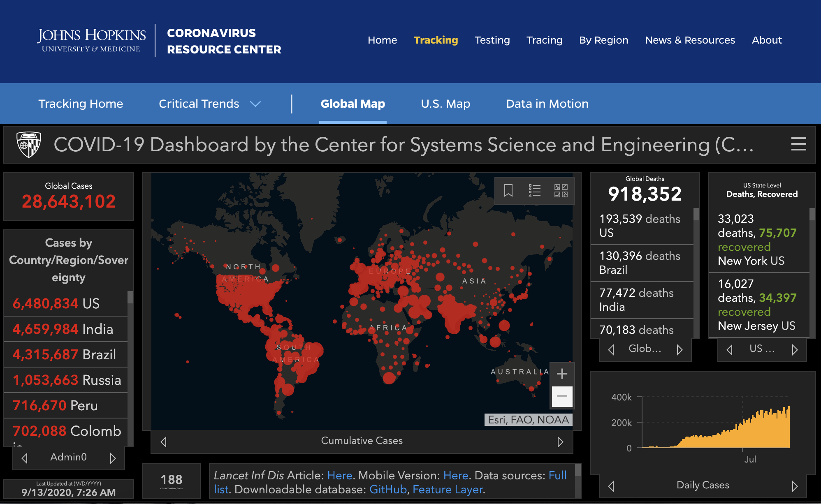Go to next tab after Cumulative Cases

click(560, 442)
